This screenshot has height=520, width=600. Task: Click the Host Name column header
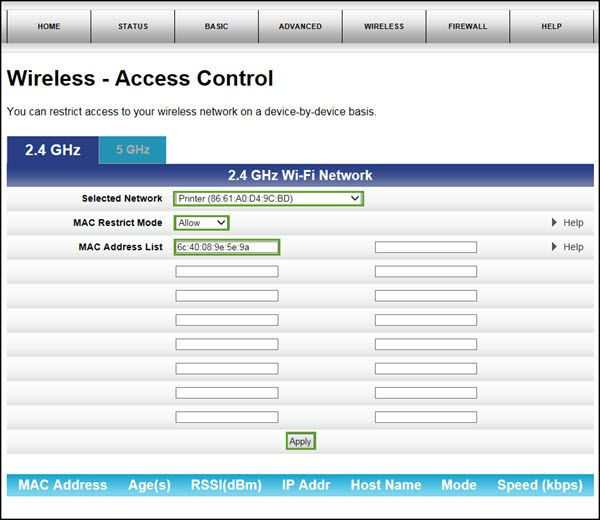tap(384, 485)
